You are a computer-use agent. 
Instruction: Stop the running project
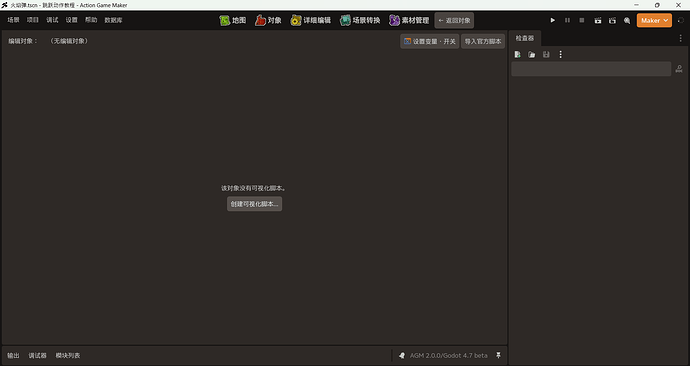(582, 20)
